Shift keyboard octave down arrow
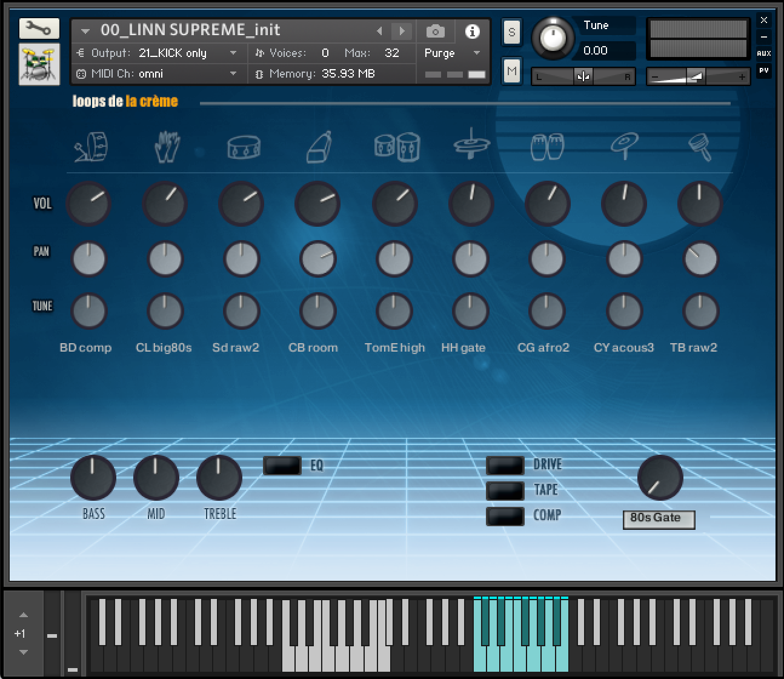784x679 pixels. (23, 652)
